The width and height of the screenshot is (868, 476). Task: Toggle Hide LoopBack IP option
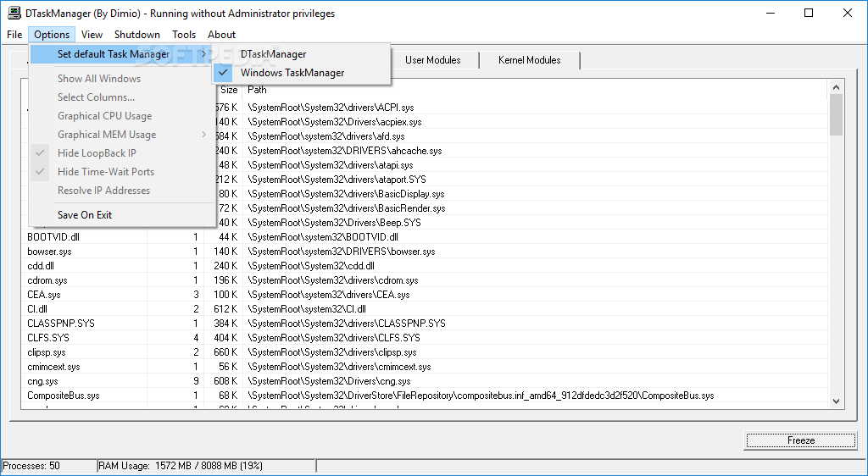122,153
